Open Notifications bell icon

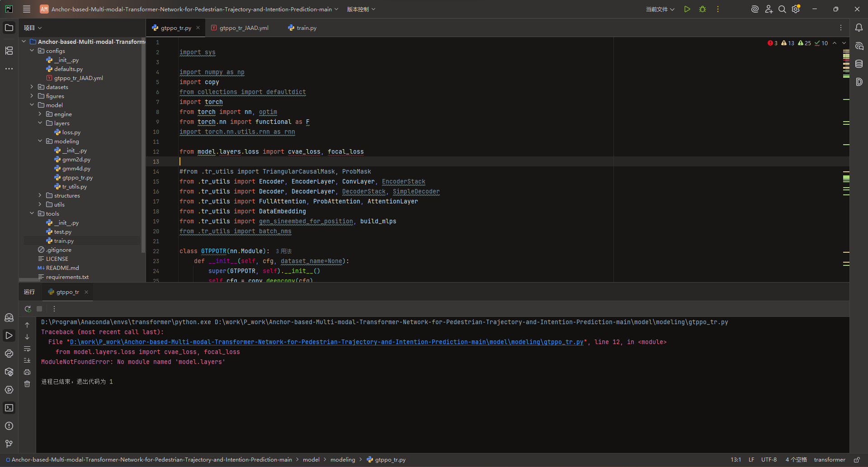(859, 28)
